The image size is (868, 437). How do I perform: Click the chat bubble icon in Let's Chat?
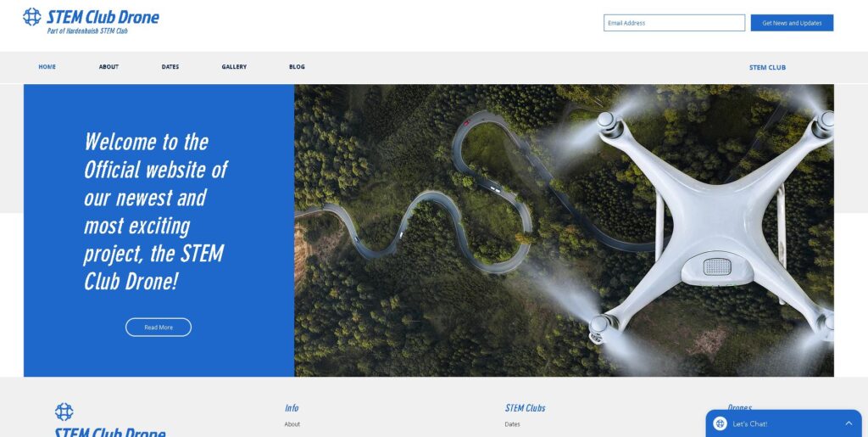(720, 423)
